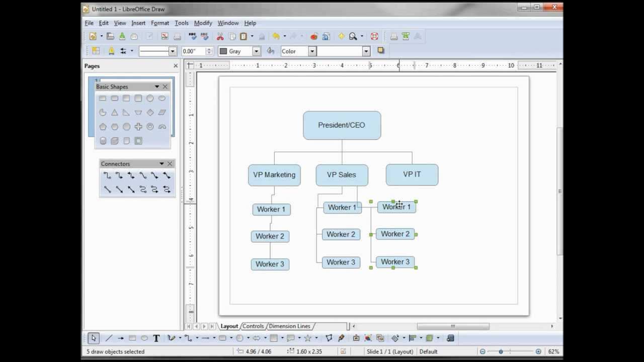Pick the diamond shape in Basic Shapes
The image size is (644, 362).
point(150,113)
